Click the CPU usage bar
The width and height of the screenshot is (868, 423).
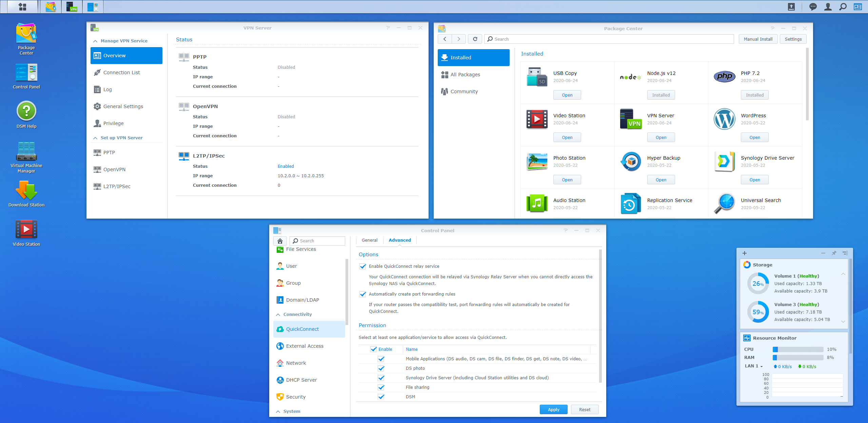(x=798, y=349)
